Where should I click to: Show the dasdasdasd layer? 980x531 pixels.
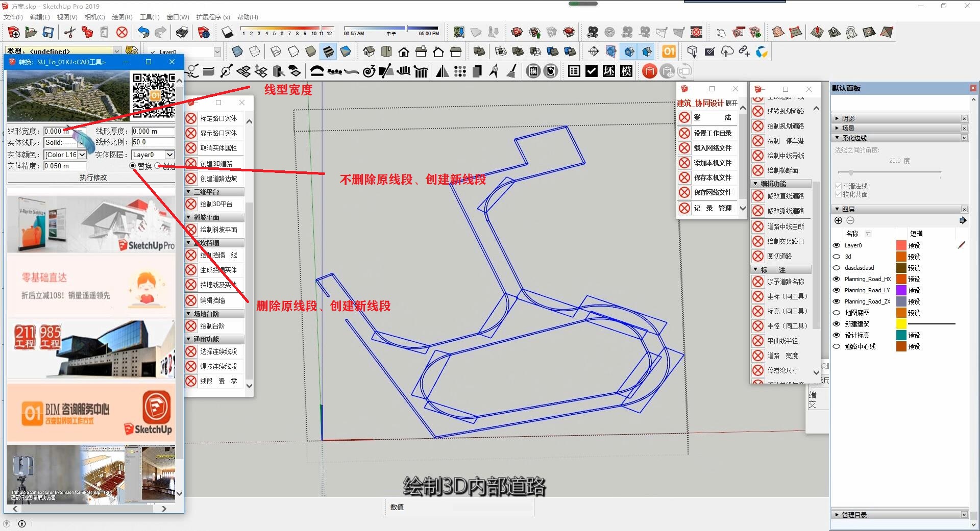click(837, 268)
